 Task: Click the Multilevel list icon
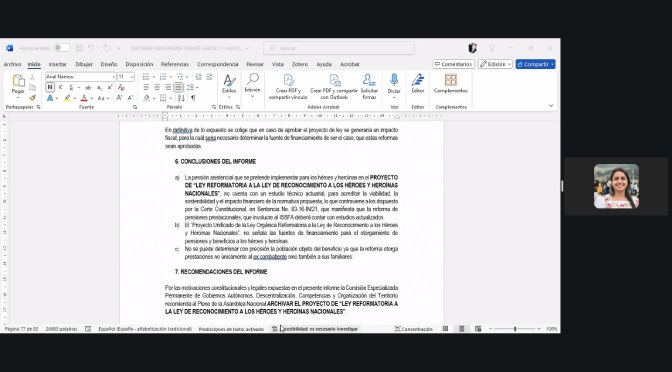coord(180,77)
